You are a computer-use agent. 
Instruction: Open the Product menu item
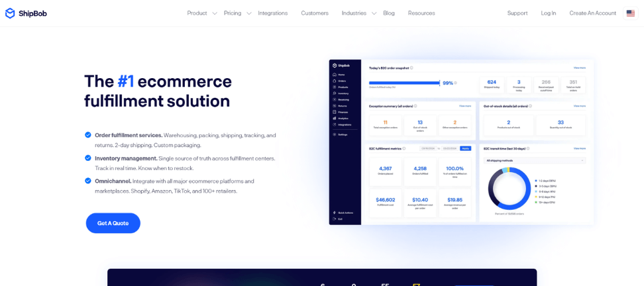pyautogui.click(x=197, y=13)
